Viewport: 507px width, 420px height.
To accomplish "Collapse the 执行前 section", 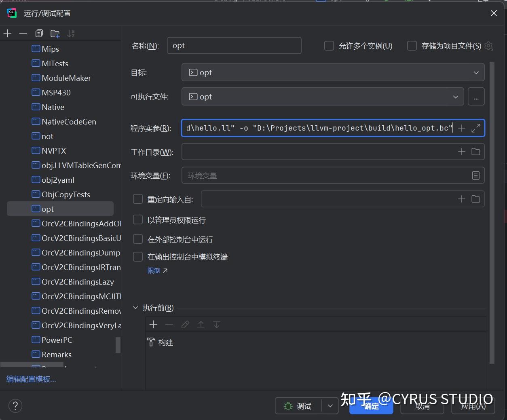I will click(135, 307).
